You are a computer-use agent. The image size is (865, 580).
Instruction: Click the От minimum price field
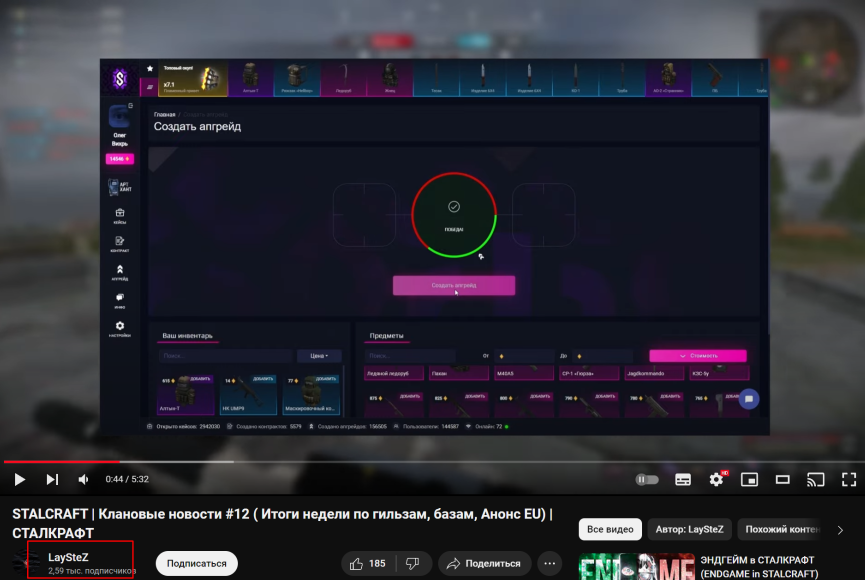coord(524,356)
